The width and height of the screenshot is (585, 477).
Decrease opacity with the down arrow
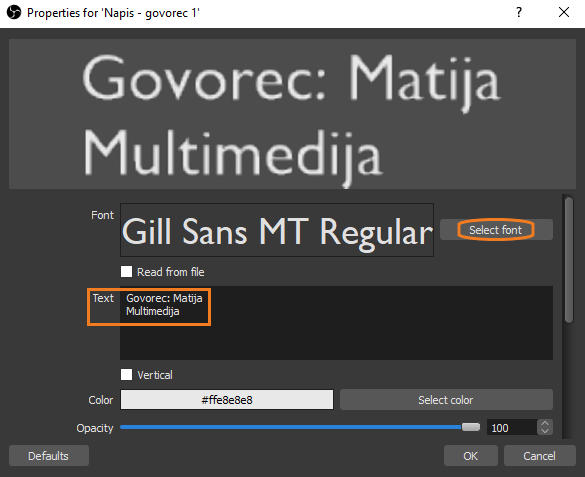click(x=545, y=431)
